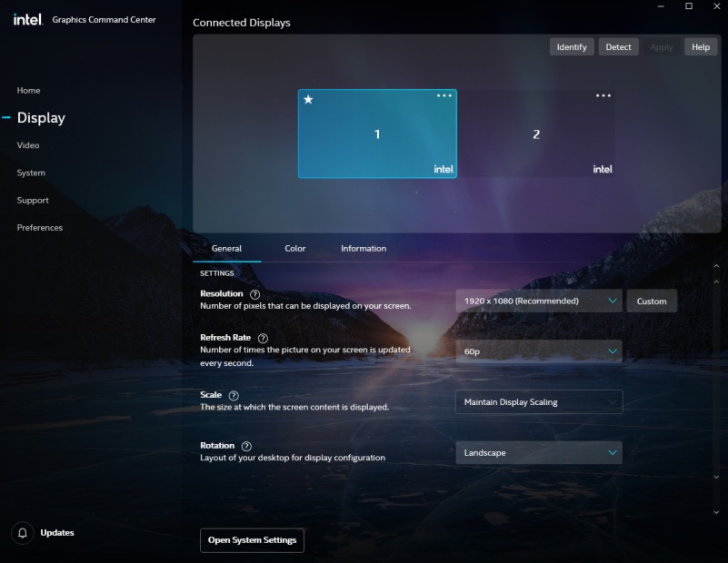
Task: Close the Graphics Command Center window
Action: pos(717,6)
